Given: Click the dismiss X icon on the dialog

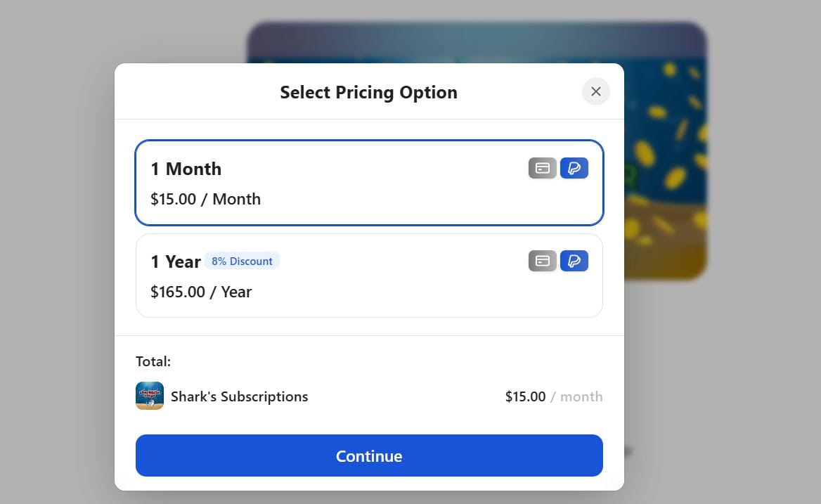Looking at the screenshot, I should (x=595, y=91).
